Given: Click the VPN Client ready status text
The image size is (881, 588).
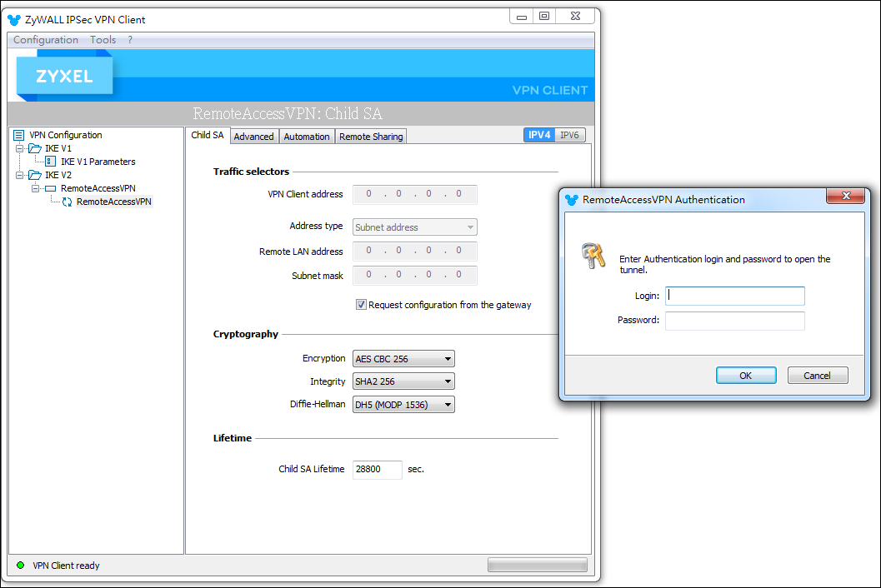Looking at the screenshot, I should [x=66, y=566].
